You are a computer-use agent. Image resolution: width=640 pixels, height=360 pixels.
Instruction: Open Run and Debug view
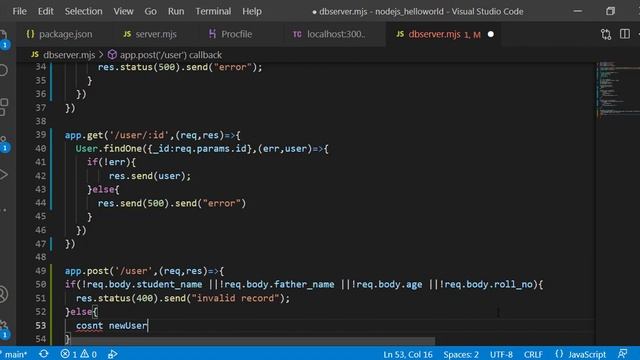(x=4, y=175)
